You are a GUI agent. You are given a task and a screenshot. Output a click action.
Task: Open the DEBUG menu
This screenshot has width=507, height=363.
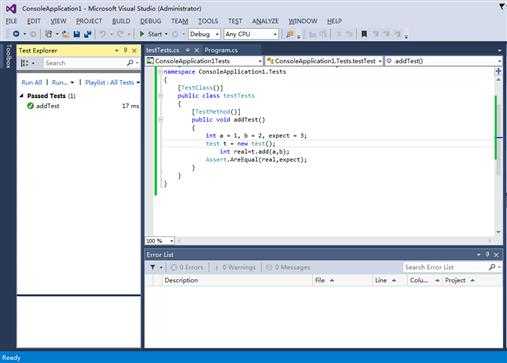[150, 21]
